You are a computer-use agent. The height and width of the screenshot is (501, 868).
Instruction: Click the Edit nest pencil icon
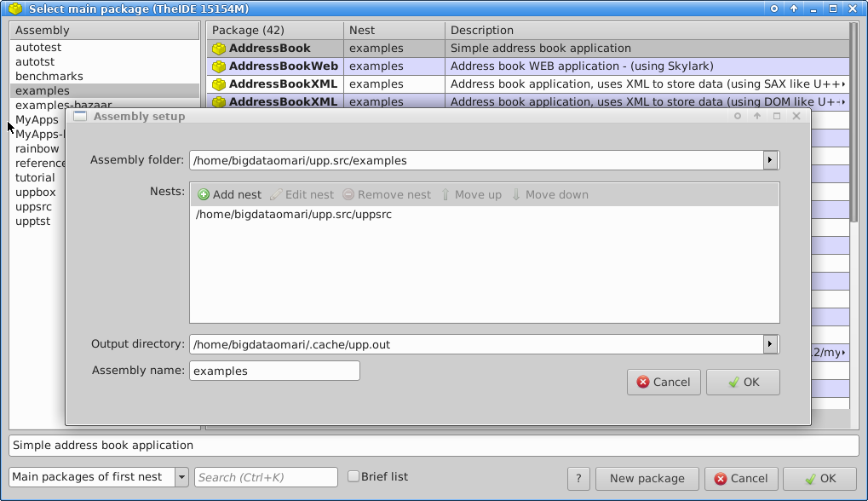(x=276, y=194)
